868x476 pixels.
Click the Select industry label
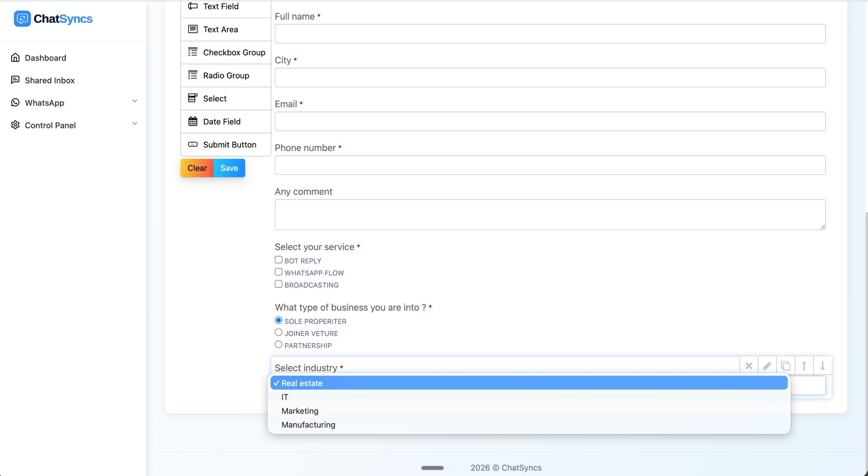306,368
